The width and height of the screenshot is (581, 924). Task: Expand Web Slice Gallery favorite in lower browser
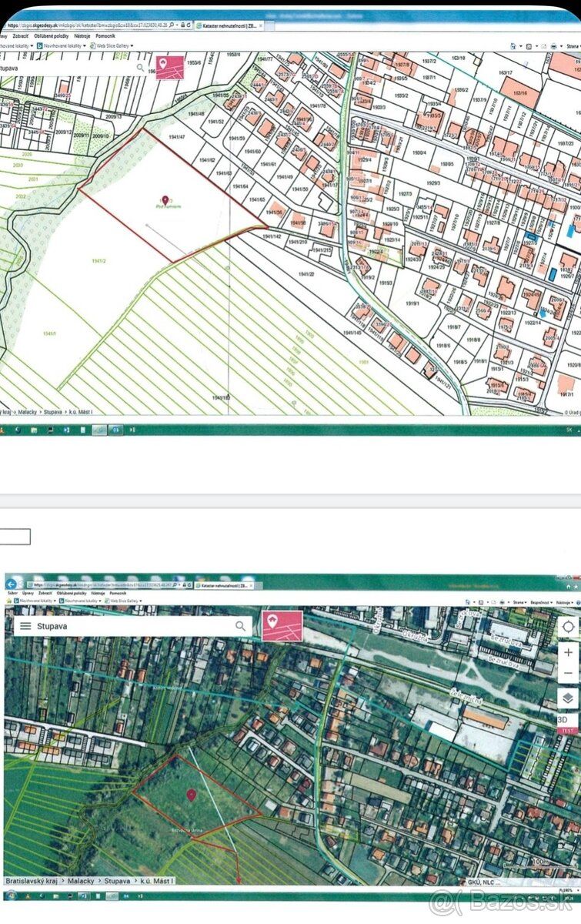pos(125,601)
